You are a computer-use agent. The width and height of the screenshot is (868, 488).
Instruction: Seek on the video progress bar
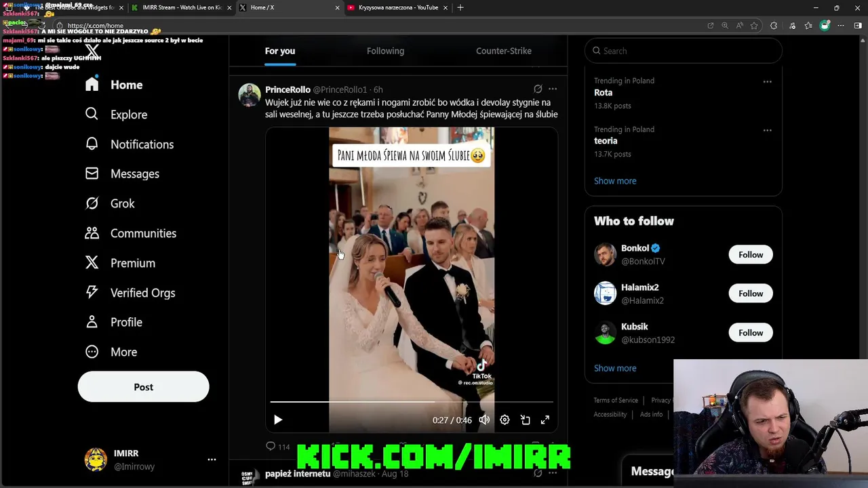412,402
